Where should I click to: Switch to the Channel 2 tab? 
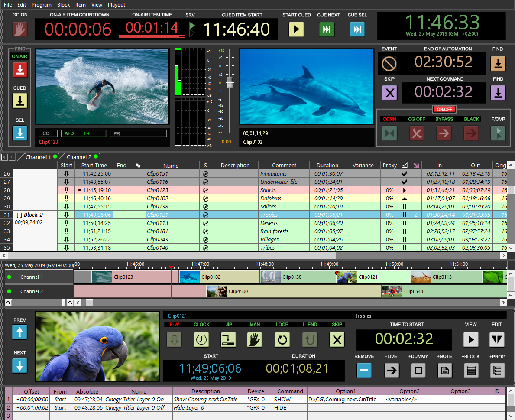80,157
